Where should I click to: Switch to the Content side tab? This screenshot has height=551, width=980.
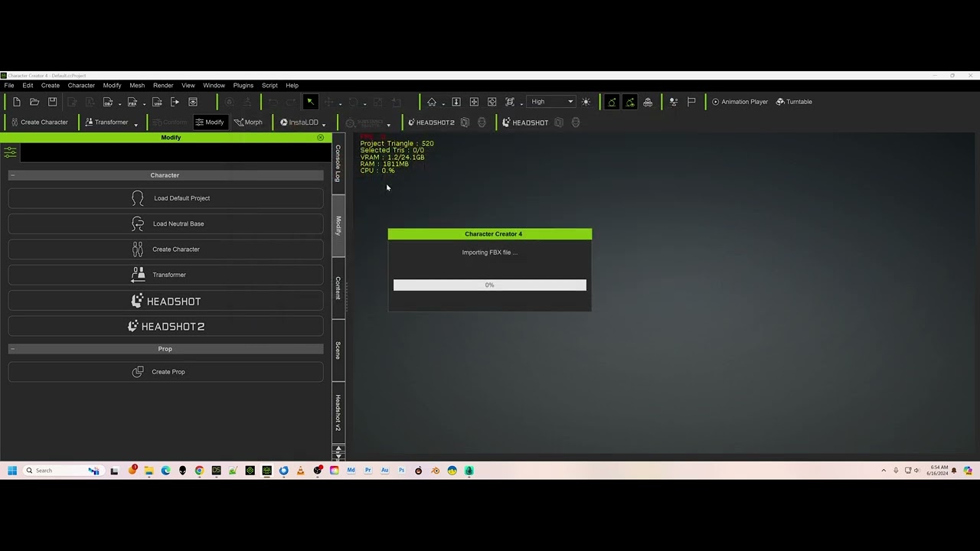coord(338,288)
